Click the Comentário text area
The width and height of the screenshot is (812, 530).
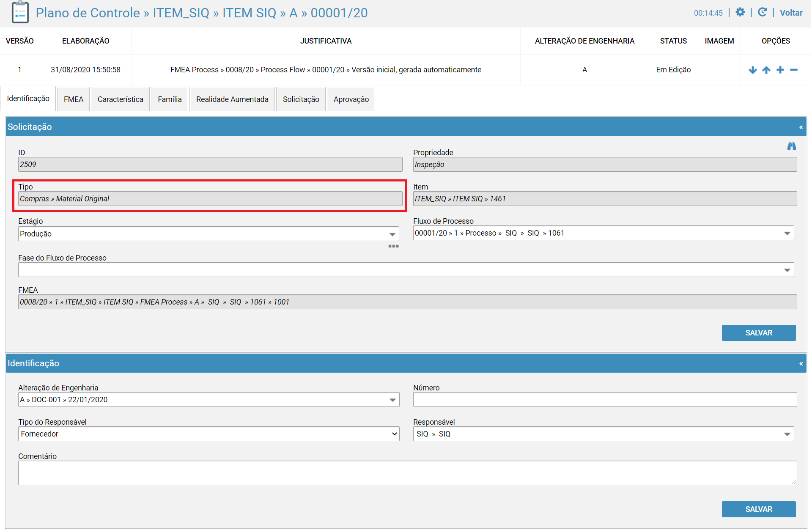[407, 473]
